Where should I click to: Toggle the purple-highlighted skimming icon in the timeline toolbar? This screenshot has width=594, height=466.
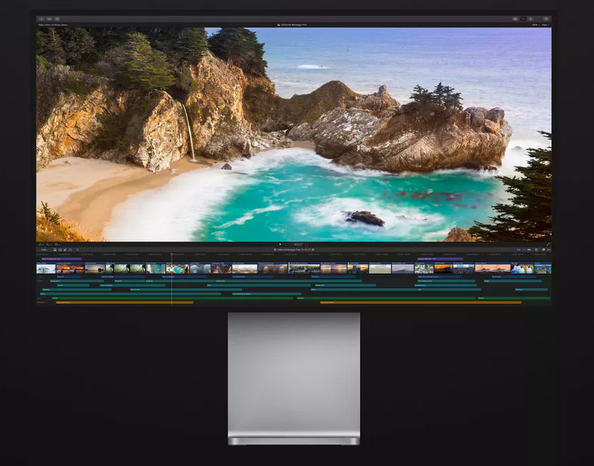519,250
